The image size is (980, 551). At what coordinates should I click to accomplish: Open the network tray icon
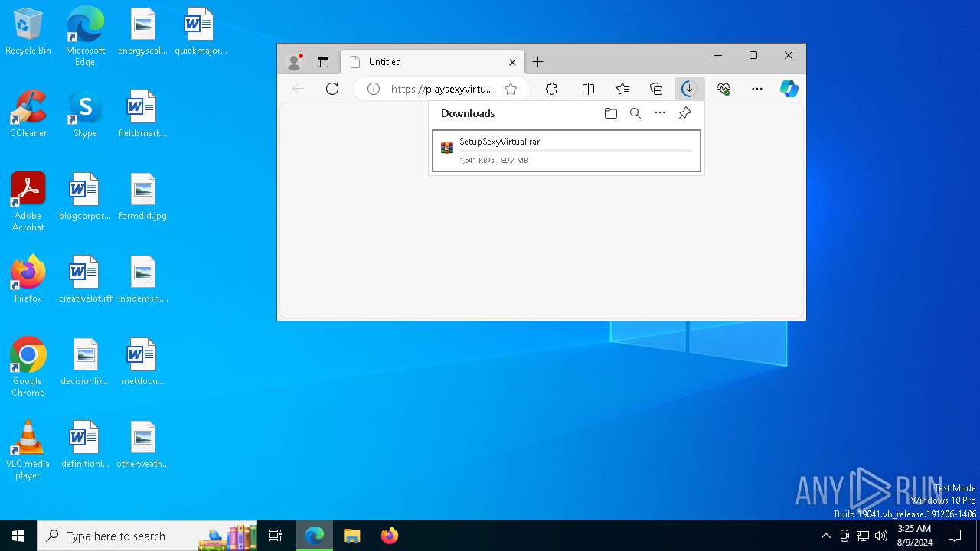click(x=863, y=536)
